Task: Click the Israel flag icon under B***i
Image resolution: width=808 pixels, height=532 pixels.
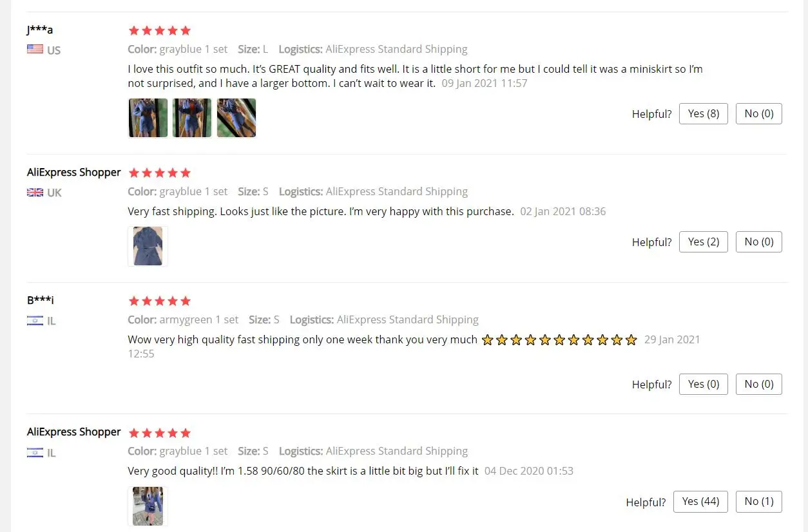Action: pyautogui.click(x=35, y=320)
